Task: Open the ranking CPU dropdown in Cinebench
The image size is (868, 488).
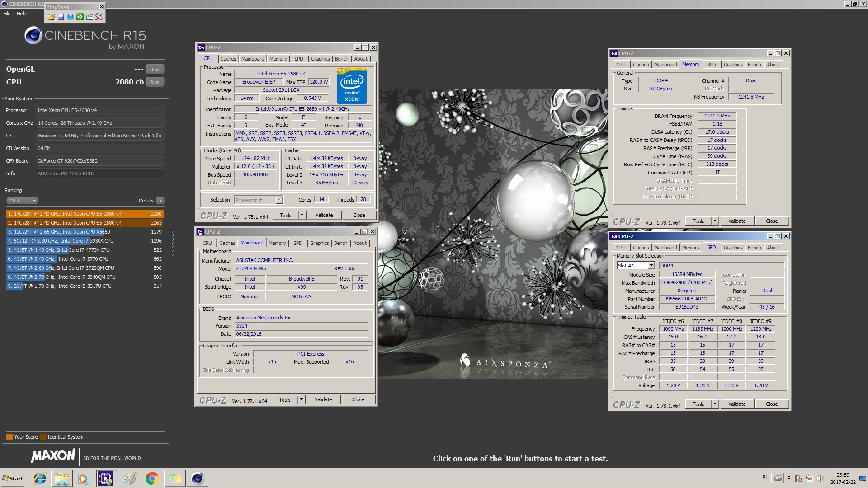Action: [22, 201]
